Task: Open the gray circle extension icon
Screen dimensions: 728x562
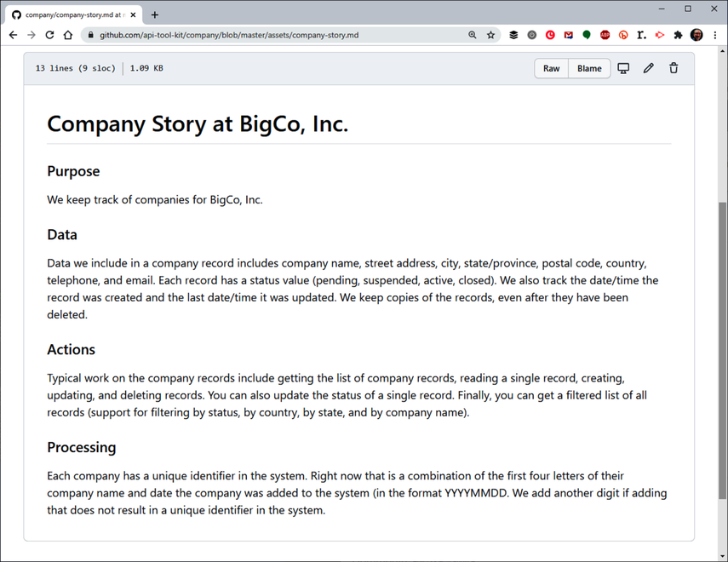Action: click(x=532, y=35)
